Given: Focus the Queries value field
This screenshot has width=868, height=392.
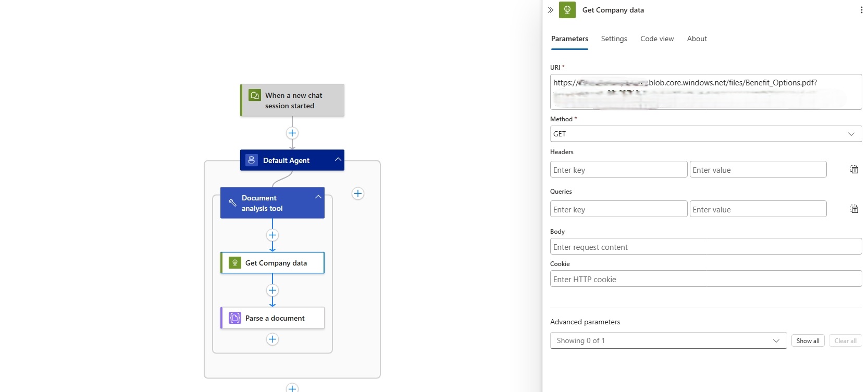Looking at the screenshot, I should (758, 209).
